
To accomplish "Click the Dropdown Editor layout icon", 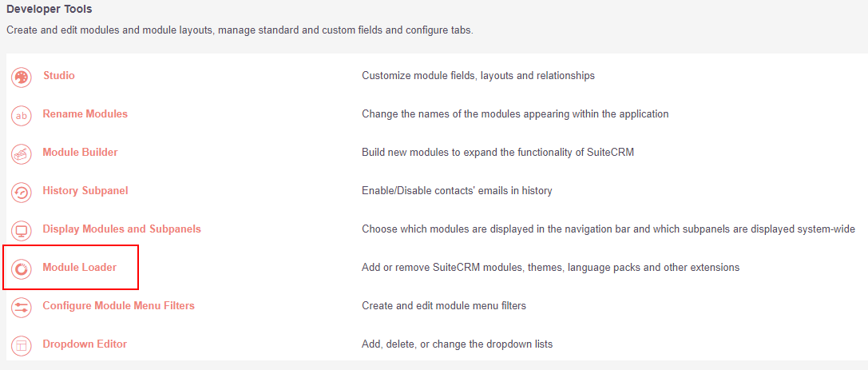I will point(22,345).
